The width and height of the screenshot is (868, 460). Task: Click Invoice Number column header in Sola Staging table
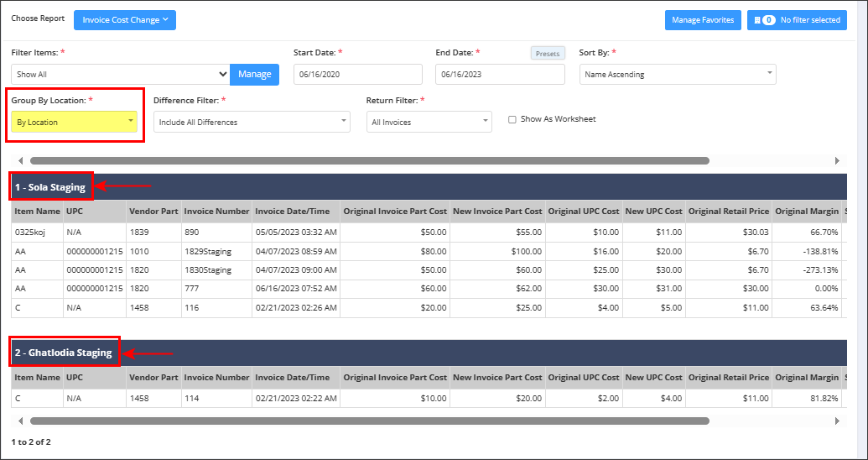216,212
